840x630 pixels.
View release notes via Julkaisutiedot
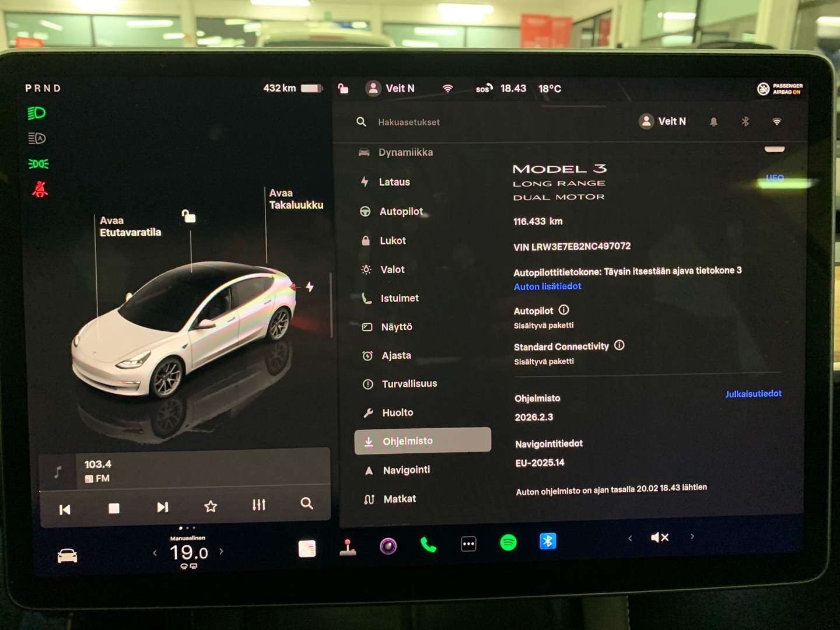753,394
